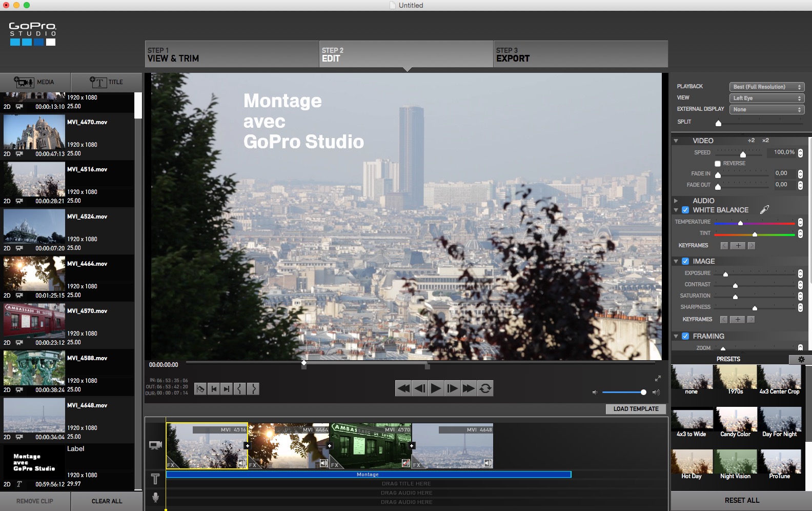
Task: Click the rewind playback button
Action: pyautogui.click(x=403, y=388)
